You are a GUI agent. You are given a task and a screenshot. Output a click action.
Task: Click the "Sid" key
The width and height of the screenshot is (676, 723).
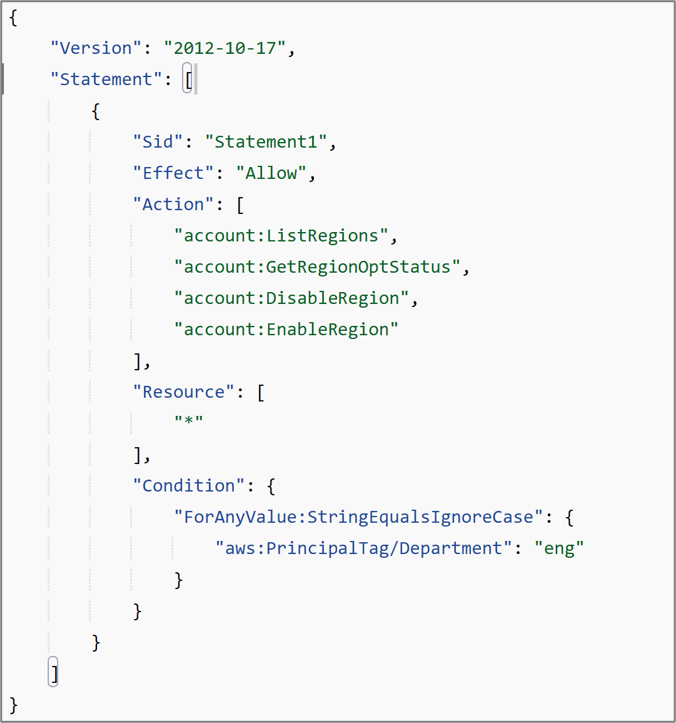[158, 142]
